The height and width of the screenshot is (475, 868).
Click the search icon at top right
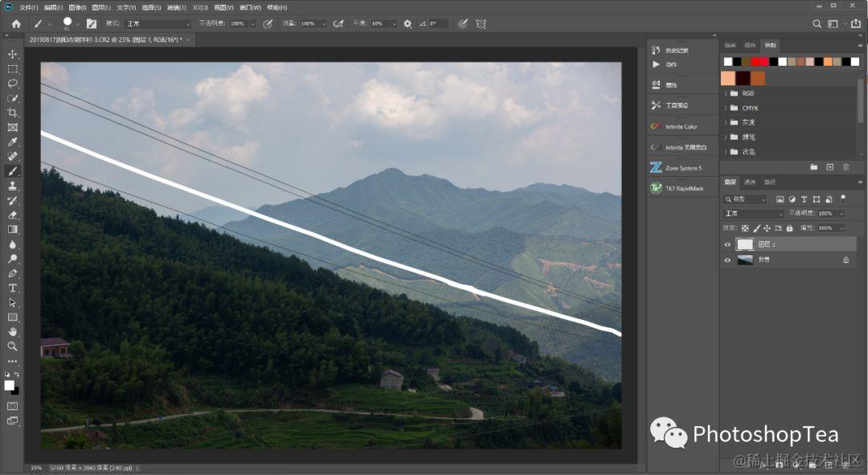(x=817, y=24)
